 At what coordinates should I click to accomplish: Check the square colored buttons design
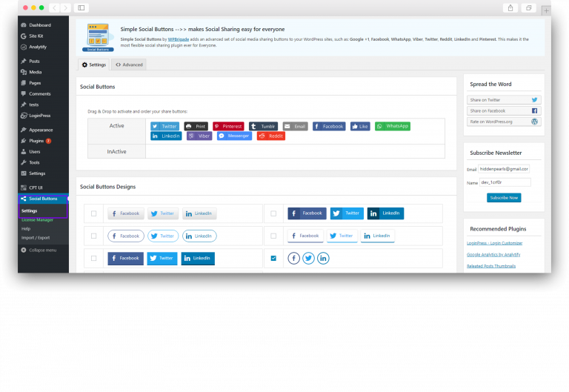93,259
